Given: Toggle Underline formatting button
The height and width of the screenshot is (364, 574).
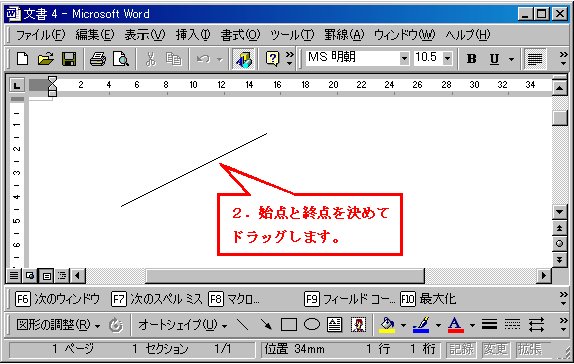Looking at the screenshot, I should (494, 59).
